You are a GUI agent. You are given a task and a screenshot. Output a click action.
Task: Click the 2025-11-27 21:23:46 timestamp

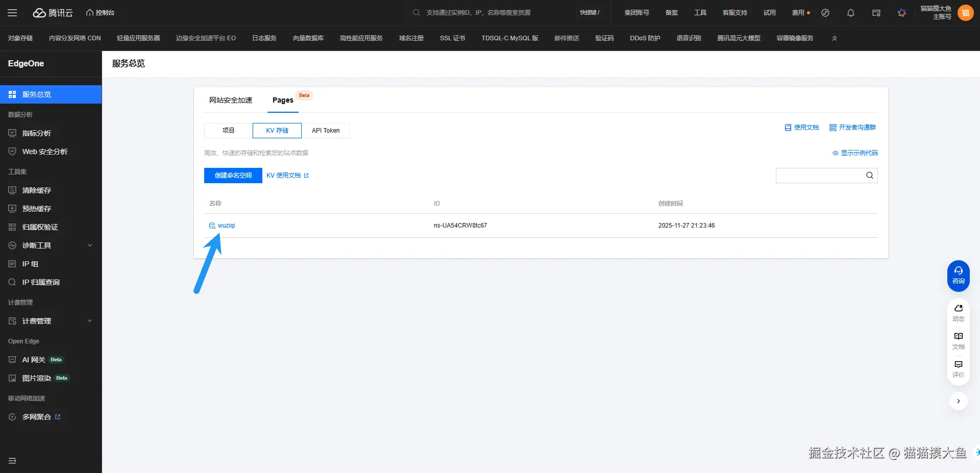pyautogui.click(x=687, y=226)
